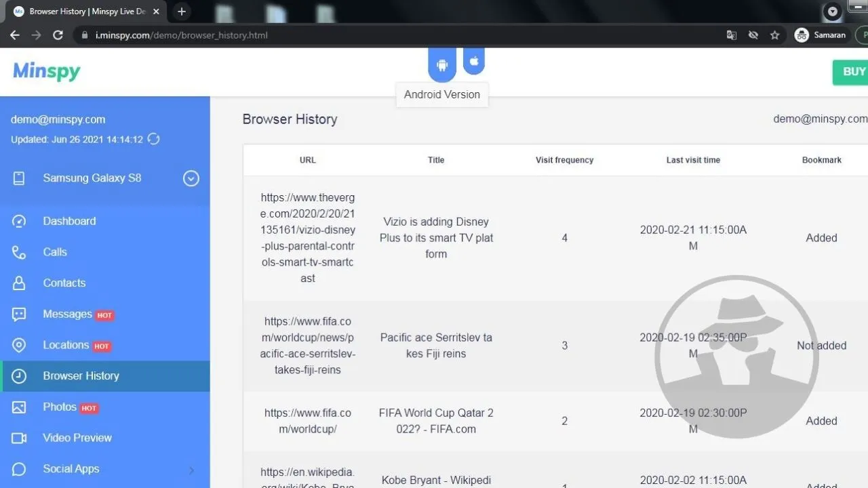
Task: Click the Contacts person icon
Action: click(x=19, y=283)
